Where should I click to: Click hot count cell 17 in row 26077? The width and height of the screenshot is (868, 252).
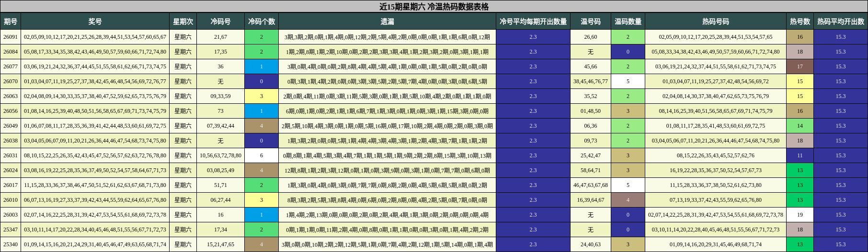click(x=800, y=66)
